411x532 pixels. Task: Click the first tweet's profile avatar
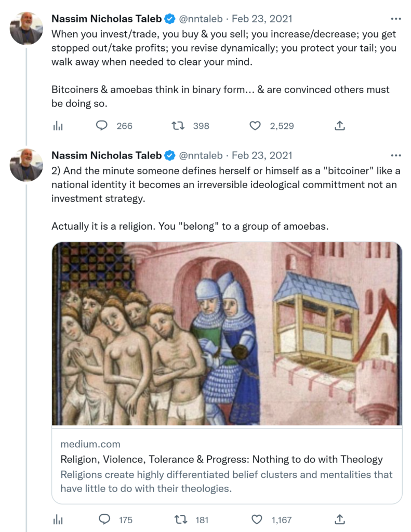point(26,28)
